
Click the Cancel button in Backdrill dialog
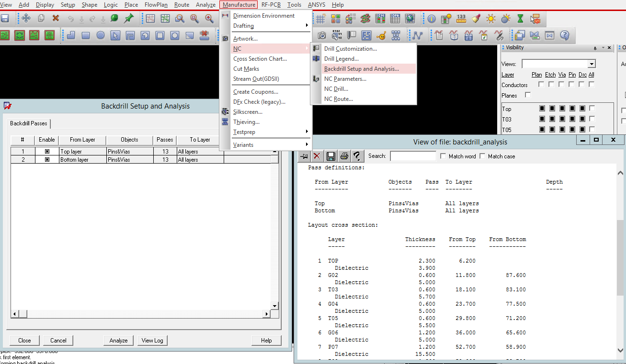click(x=58, y=341)
